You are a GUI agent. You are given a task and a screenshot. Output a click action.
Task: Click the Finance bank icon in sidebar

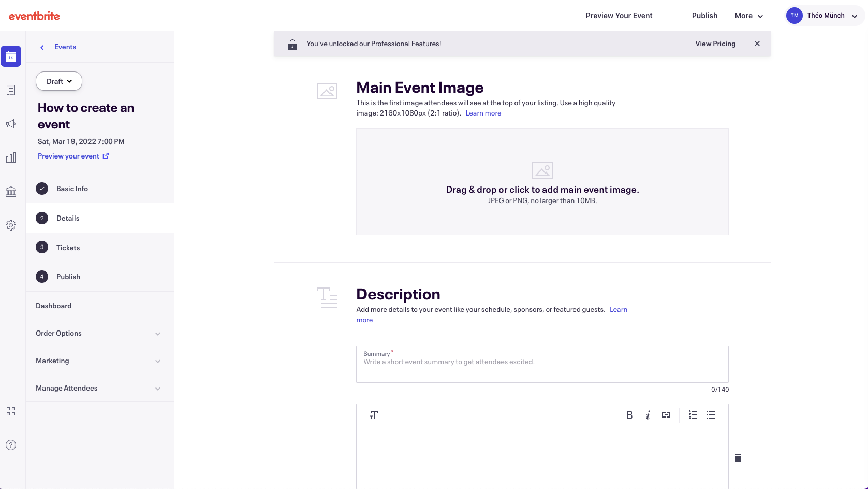[11, 192]
